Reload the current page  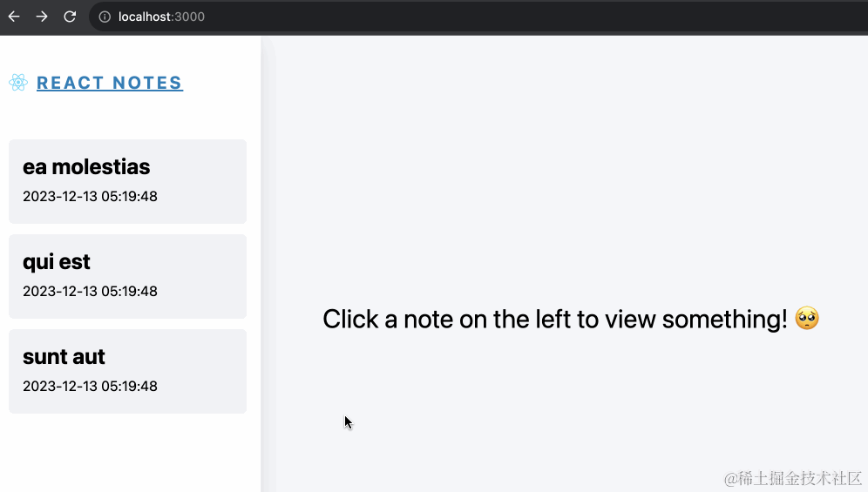[x=70, y=17]
